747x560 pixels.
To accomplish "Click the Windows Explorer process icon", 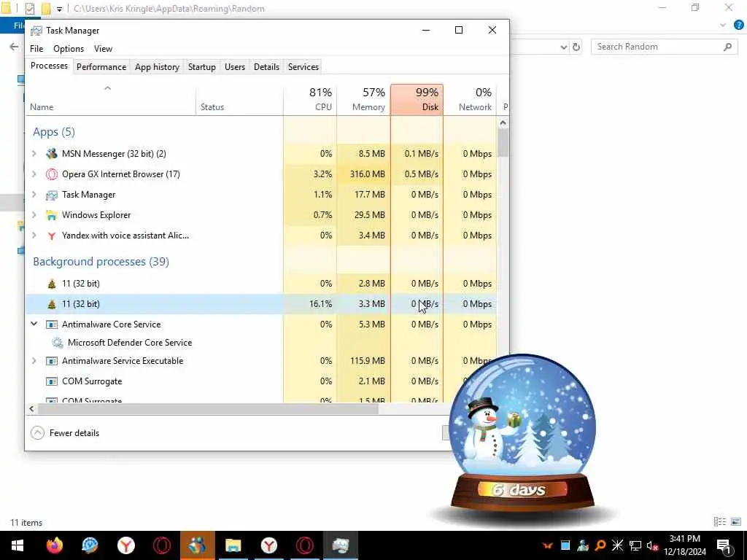I will click(x=52, y=215).
